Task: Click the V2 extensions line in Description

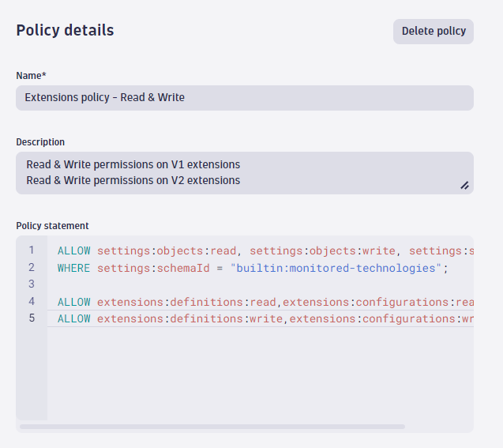Action: coord(133,180)
